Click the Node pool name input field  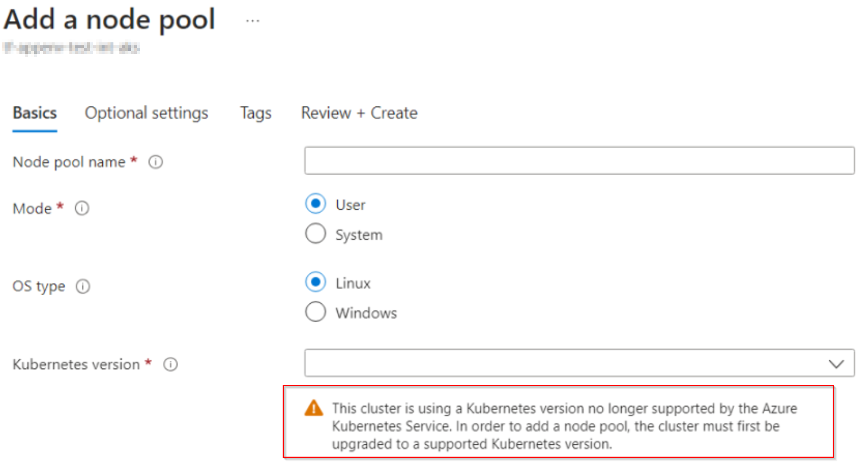(579, 160)
